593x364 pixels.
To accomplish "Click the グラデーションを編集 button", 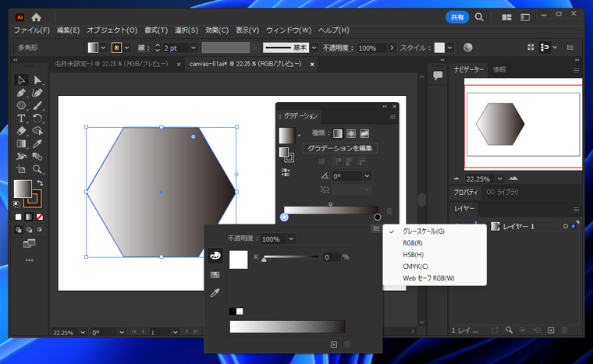I will tap(340, 148).
